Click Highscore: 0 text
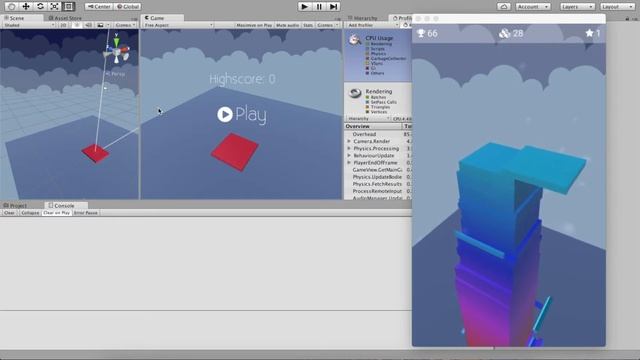640x360 pixels. pyautogui.click(x=242, y=79)
